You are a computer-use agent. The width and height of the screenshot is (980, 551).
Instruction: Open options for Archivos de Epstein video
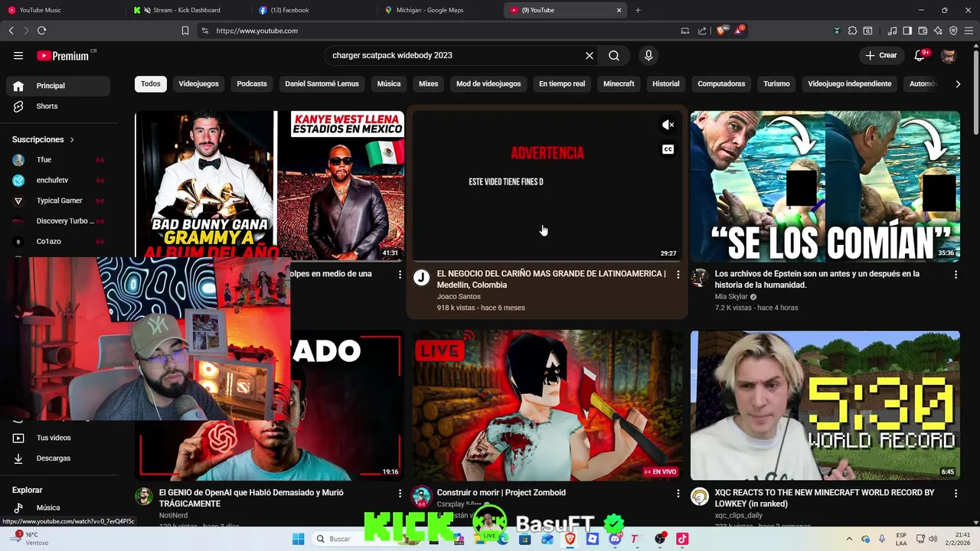point(955,274)
